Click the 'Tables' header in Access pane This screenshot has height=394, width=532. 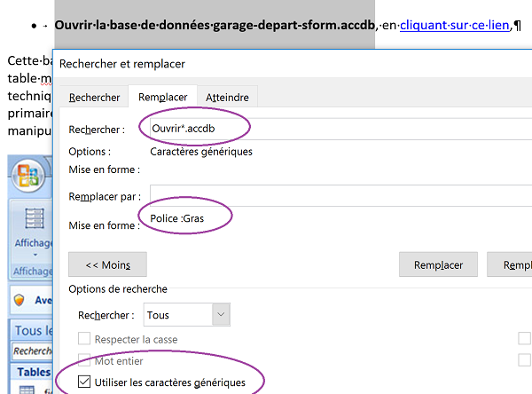(34, 372)
